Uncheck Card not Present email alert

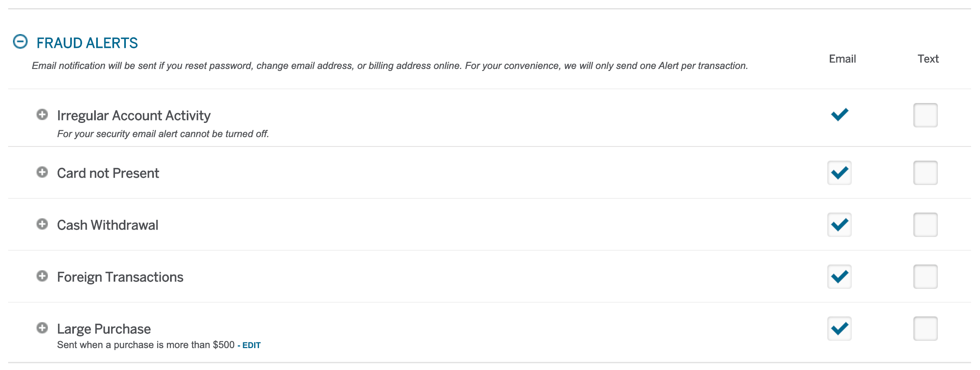coord(840,173)
